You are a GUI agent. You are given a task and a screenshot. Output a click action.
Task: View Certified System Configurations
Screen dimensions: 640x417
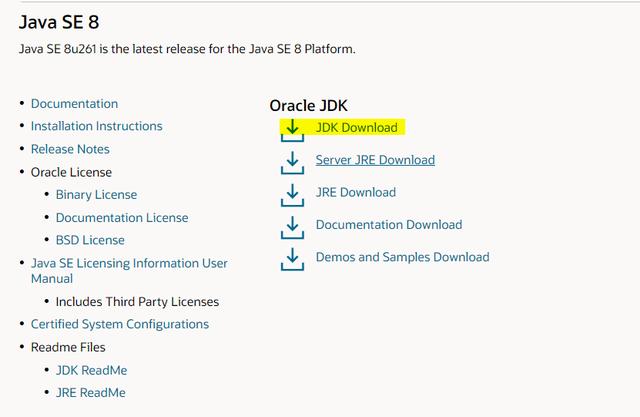120,324
